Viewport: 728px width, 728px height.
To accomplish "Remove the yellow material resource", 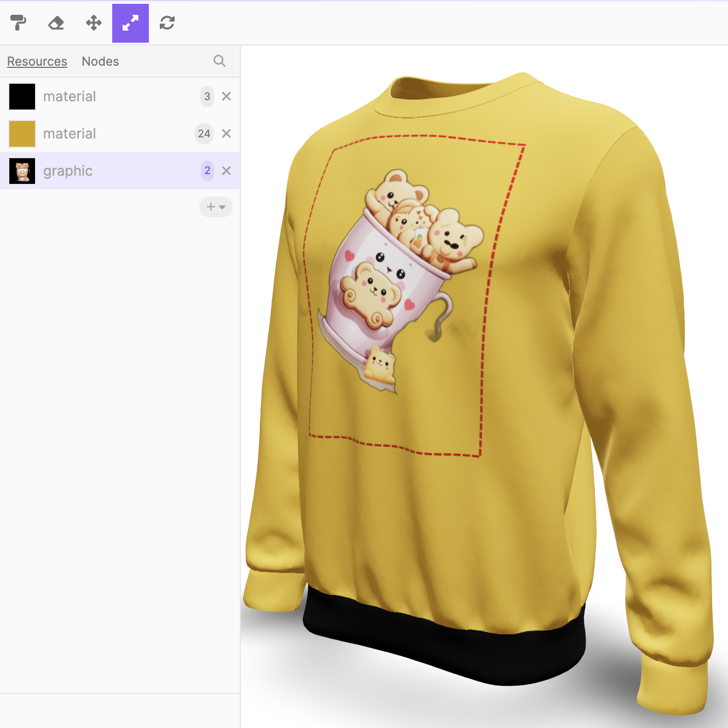I will coord(226,134).
